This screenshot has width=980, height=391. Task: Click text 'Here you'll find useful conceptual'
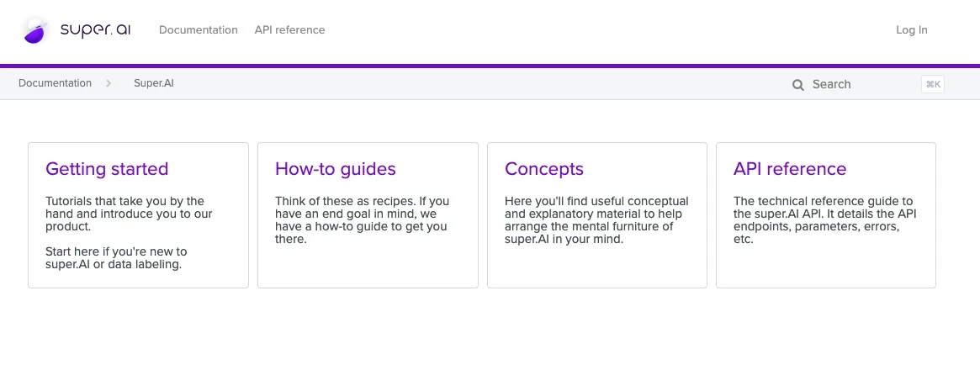tap(596, 201)
